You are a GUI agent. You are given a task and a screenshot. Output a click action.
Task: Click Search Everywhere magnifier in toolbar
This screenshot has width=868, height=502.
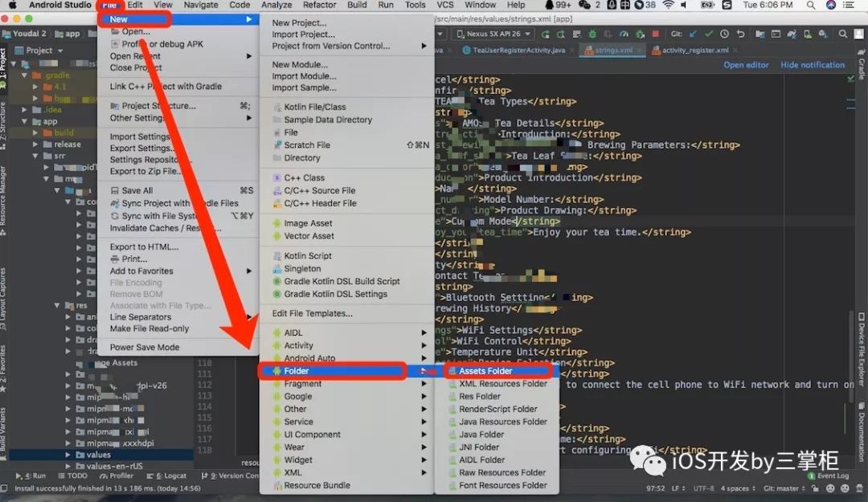click(843, 34)
